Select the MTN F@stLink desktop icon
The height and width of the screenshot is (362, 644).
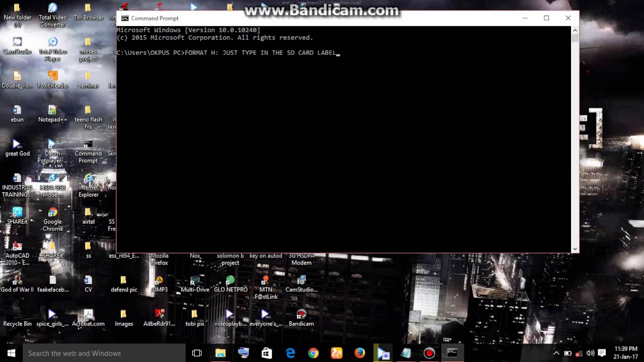(266, 288)
